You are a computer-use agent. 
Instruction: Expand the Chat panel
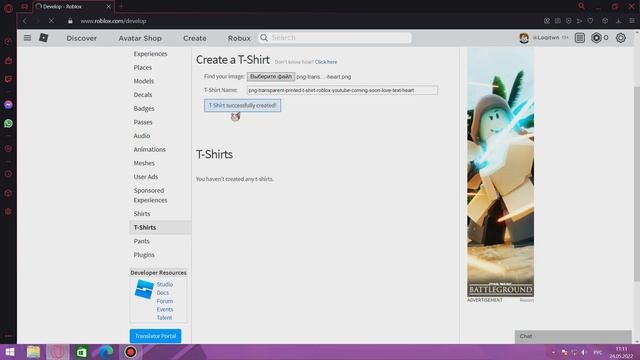tap(573, 336)
